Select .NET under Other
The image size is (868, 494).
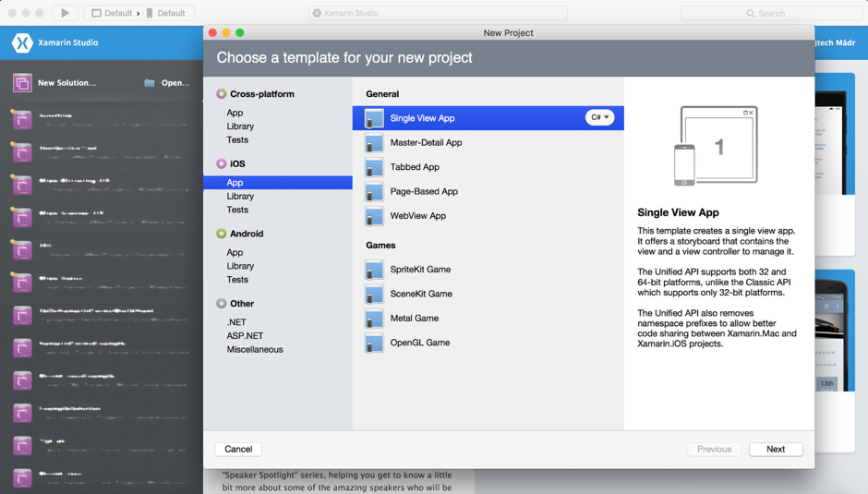tap(236, 321)
